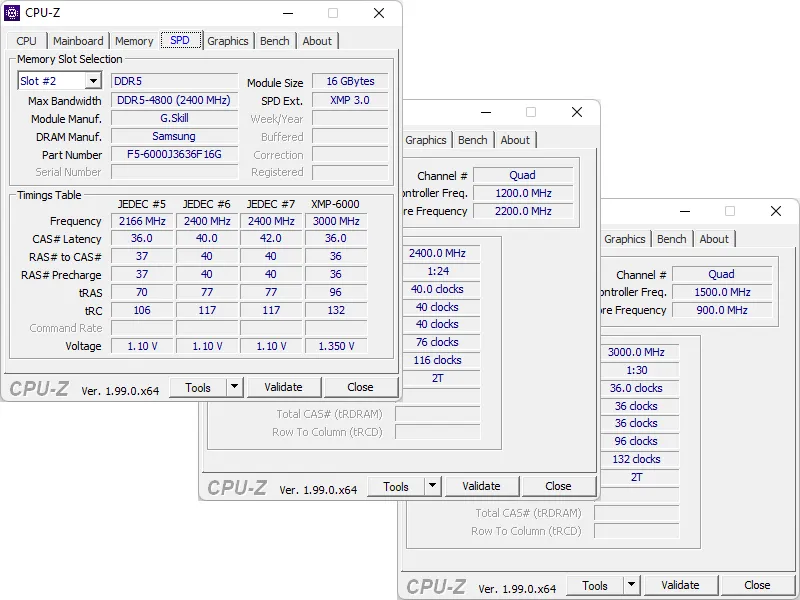This screenshot has width=800, height=600.
Task: Open the Bench tab in front window
Action: pos(274,41)
